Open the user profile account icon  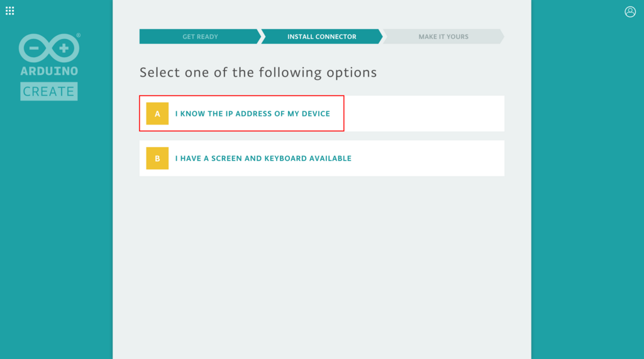[630, 12]
